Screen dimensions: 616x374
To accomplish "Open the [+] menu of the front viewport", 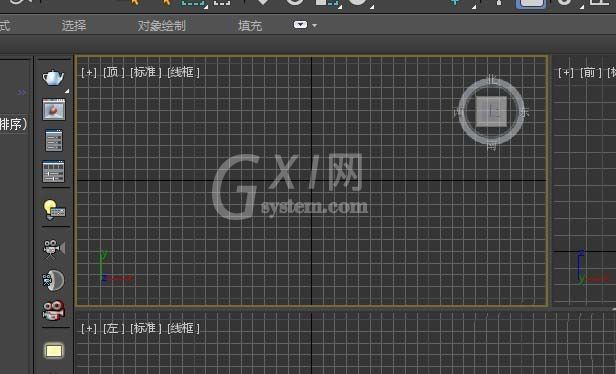I will tap(566, 72).
